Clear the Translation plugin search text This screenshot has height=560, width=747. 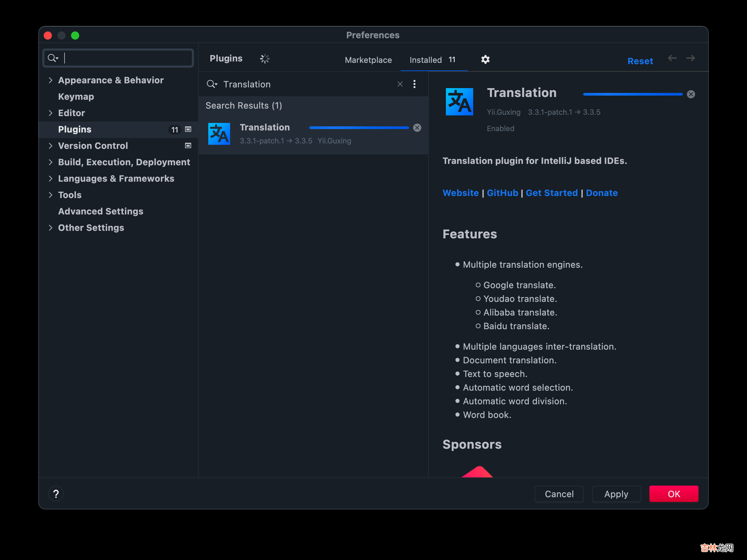pos(400,84)
